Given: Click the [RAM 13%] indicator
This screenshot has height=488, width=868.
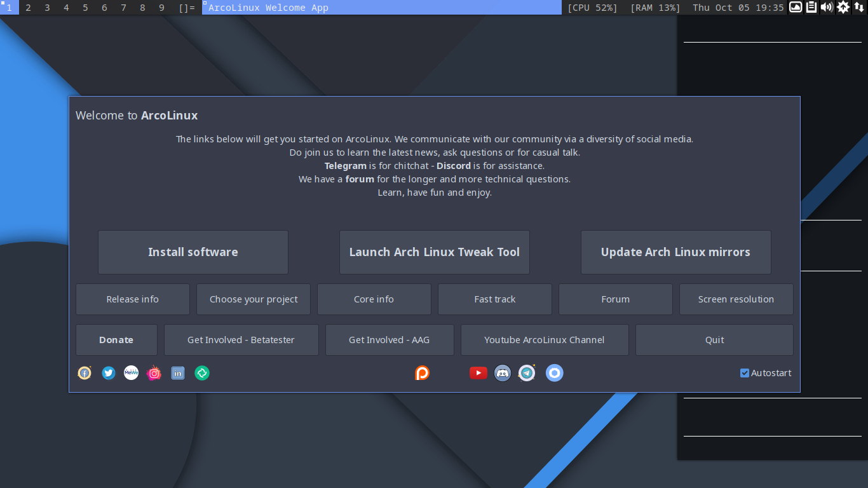Looking at the screenshot, I should tap(655, 8).
